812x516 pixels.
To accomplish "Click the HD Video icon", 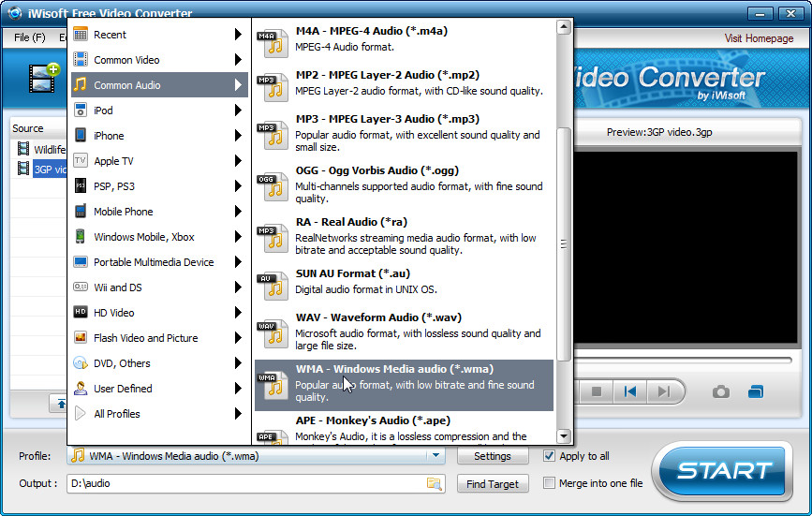I will pos(81,312).
